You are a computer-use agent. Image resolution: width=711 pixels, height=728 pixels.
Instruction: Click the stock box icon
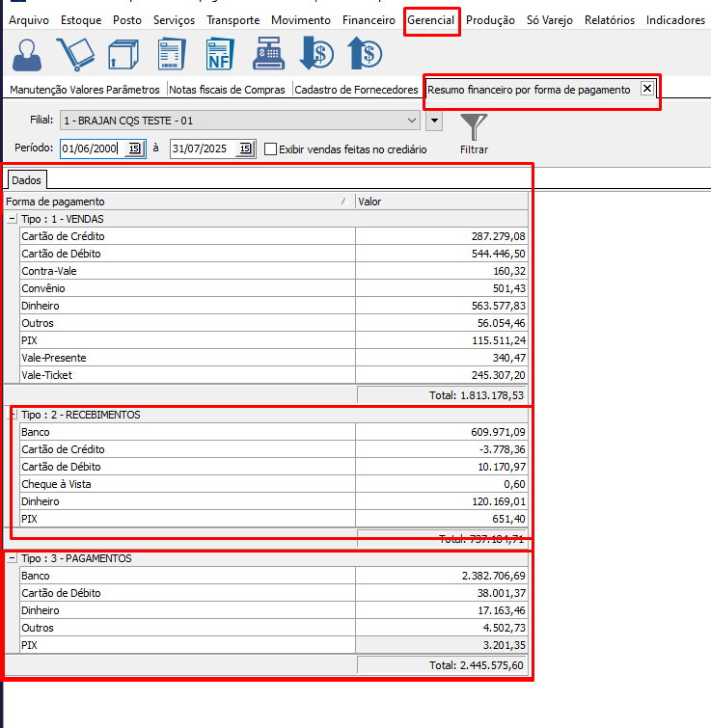pyautogui.click(x=123, y=55)
